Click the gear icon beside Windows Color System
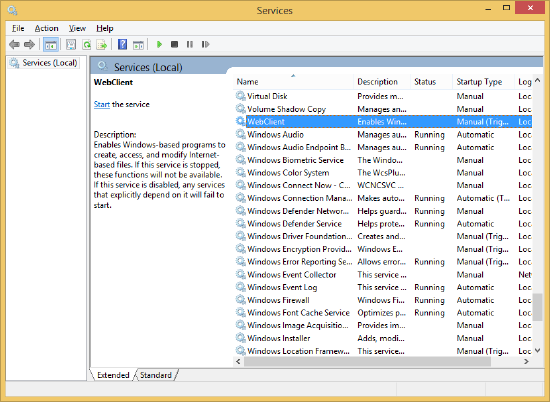This screenshot has width=550, height=402. pos(240,173)
